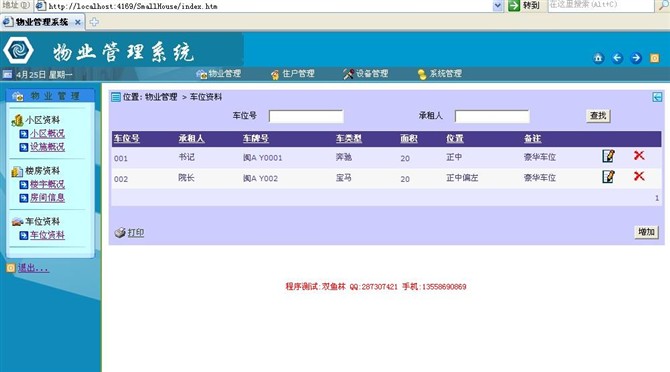The width and height of the screenshot is (670, 372).
Task: Click the car type cell 宝马
Action: 344,178
